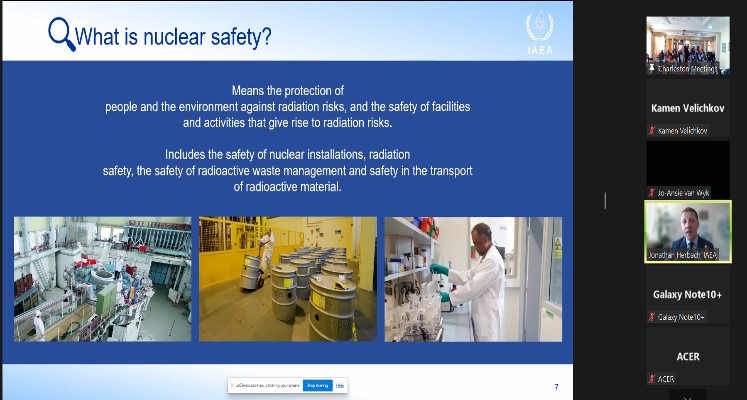Click the magnifying glass icon in slide title

tap(61, 34)
